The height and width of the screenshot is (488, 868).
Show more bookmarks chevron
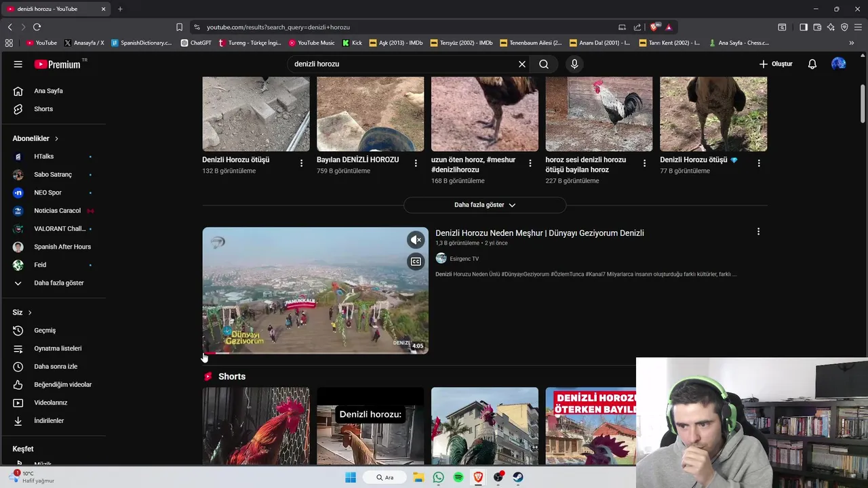click(852, 43)
